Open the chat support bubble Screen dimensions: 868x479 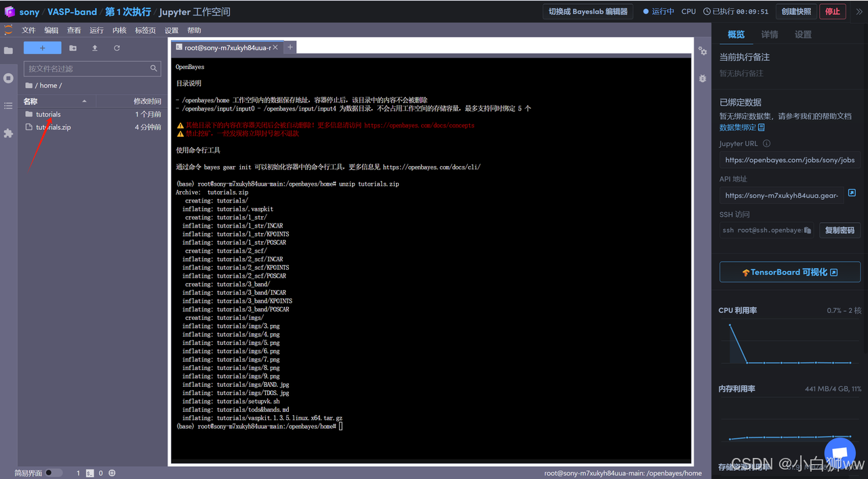[x=840, y=453]
